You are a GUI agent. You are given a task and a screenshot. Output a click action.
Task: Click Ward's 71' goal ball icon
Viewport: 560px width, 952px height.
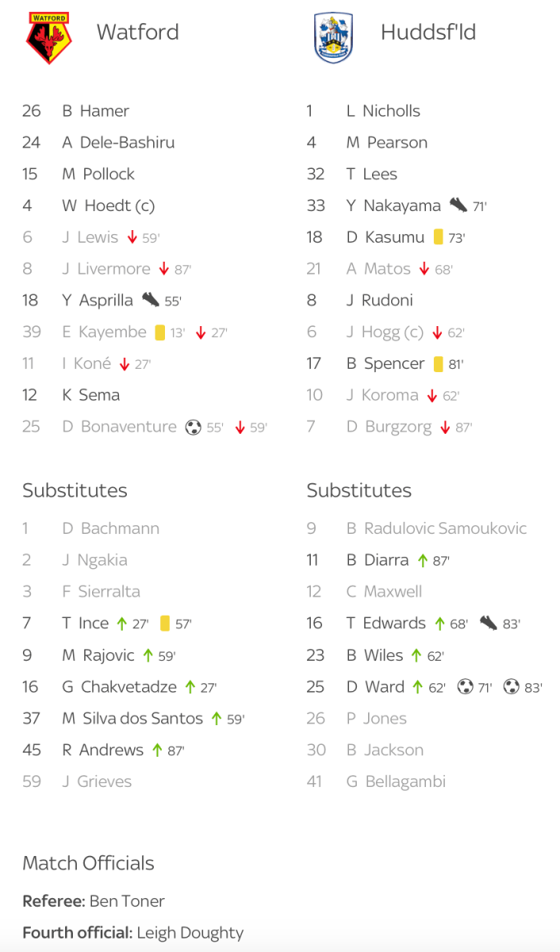pyautogui.click(x=465, y=687)
